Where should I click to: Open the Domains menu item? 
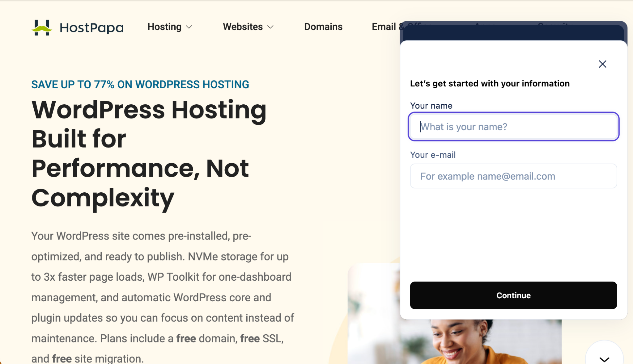(x=323, y=27)
